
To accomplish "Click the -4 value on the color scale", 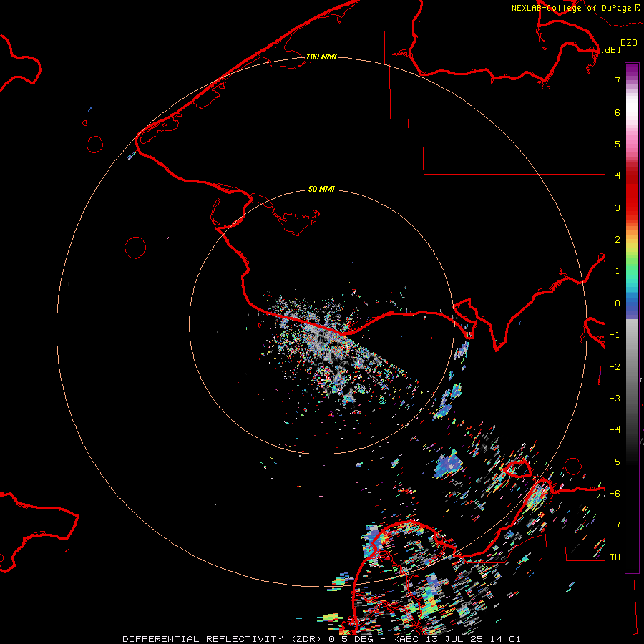I will 615,430.
